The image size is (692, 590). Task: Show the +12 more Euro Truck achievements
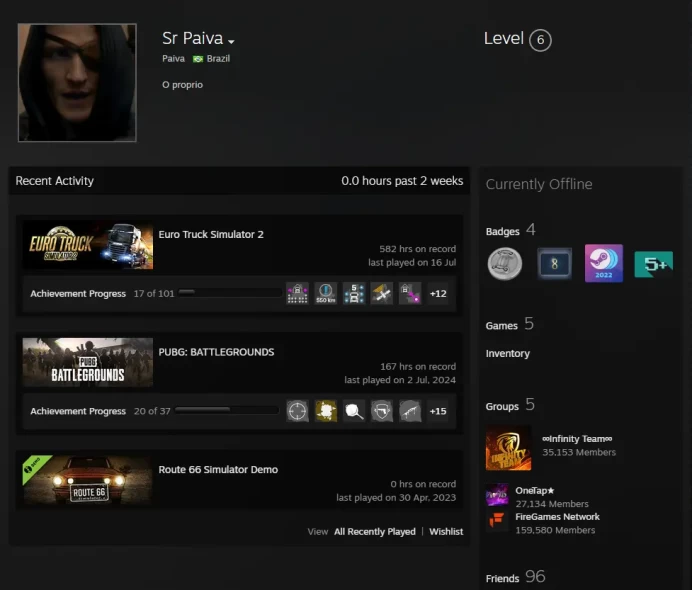[x=438, y=293]
